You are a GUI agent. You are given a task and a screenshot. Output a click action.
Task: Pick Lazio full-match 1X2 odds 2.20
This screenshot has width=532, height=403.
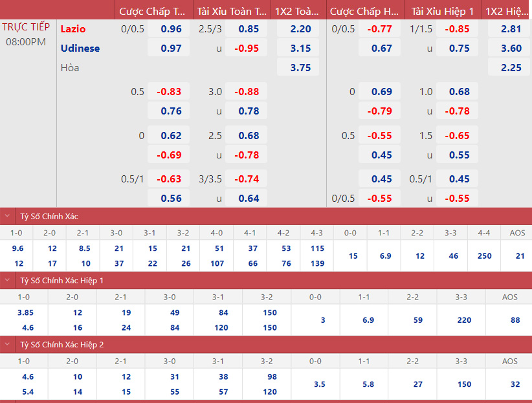(300, 29)
